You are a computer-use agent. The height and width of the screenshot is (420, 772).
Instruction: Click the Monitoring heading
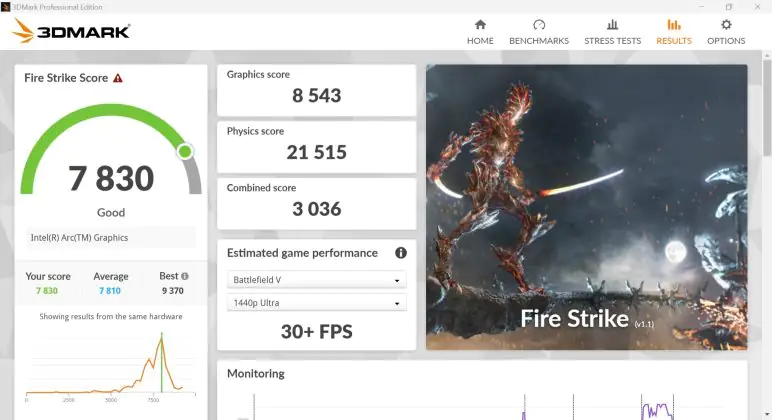tap(256, 374)
